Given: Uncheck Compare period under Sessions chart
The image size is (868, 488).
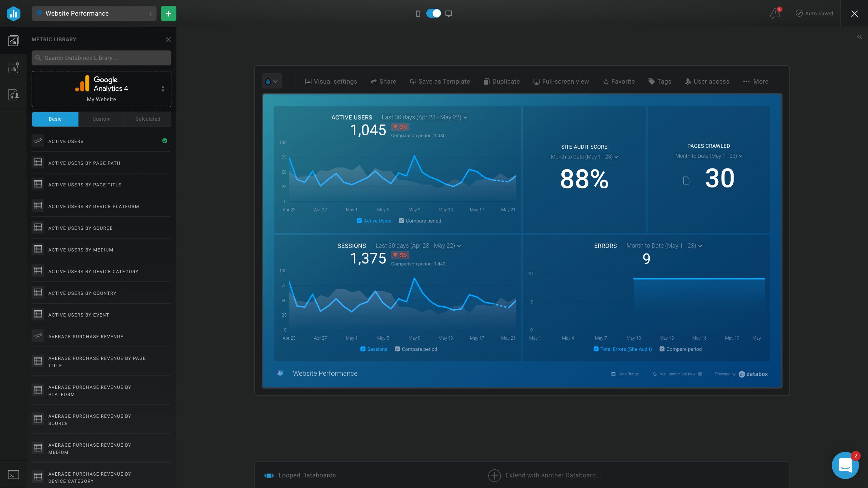Looking at the screenshot, I should [397, 349].
